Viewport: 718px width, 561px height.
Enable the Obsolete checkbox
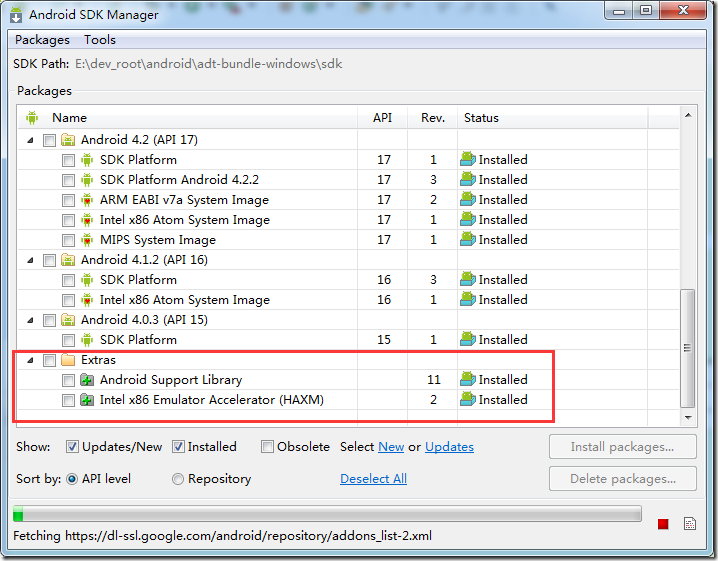(x=268, y=447)
